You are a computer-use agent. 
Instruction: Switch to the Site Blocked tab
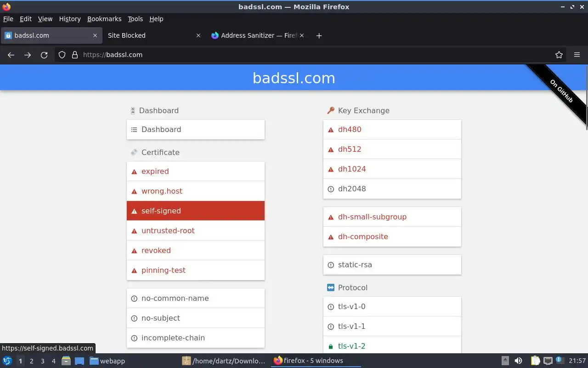click(154, 35)
